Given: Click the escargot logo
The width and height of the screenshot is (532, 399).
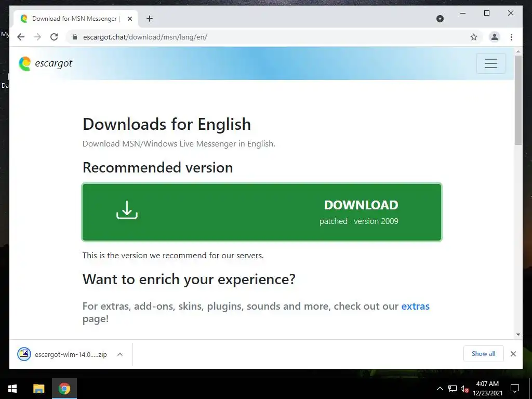Looking at the screenshot, I should click(x=46, y=63).
